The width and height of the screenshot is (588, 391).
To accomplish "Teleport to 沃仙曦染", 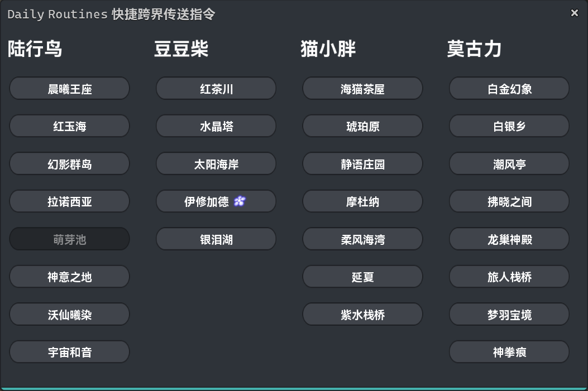I will click(69, 314).
